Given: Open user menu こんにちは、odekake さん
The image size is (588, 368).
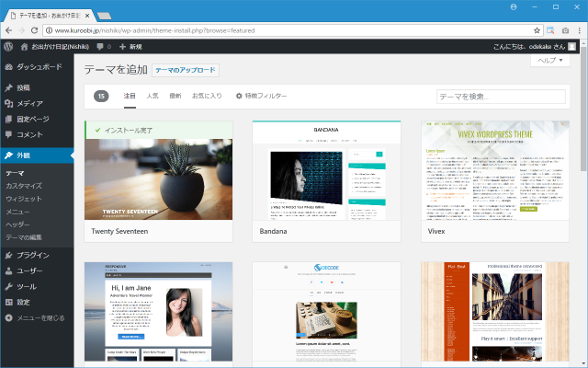Looking at the screenshot, I should click(x=535, y=47).
